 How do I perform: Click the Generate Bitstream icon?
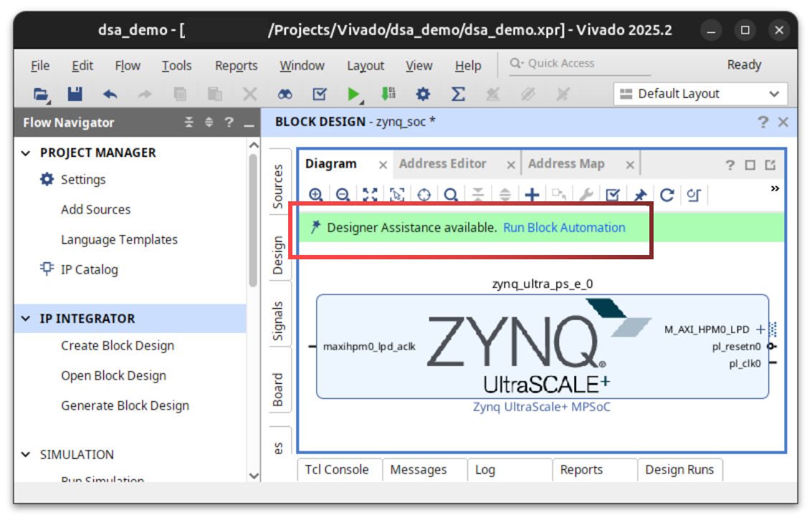pyautogui.click(x=388, y=94)
